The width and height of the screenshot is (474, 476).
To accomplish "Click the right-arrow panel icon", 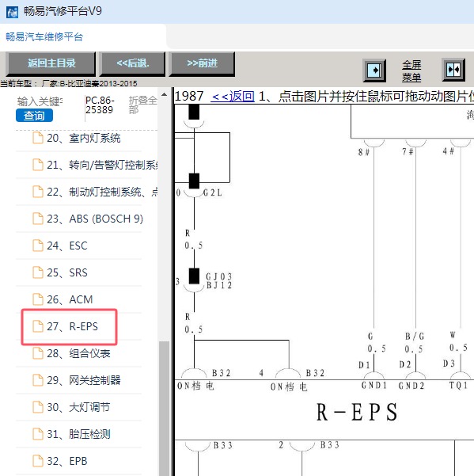I will click(x=374, y=70).
